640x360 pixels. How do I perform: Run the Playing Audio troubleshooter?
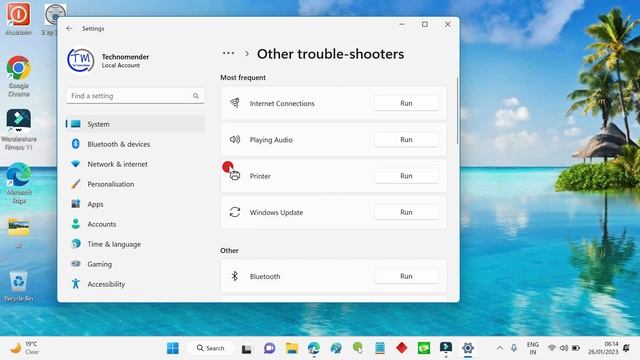tap(406, 140)
